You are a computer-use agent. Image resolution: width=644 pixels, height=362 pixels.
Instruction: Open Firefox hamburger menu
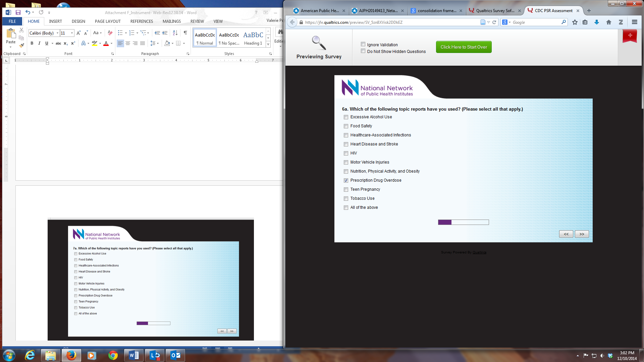[634, 22]
